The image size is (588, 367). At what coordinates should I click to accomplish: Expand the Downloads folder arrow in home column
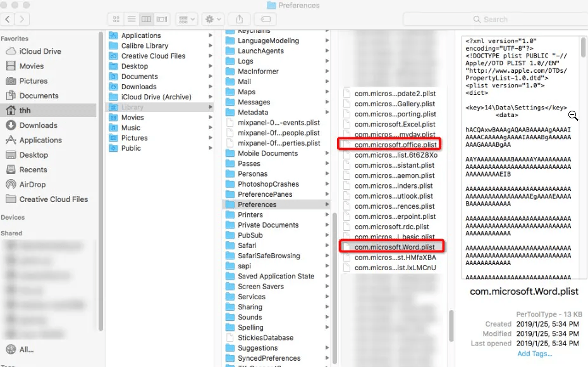[x=211, y=87]
